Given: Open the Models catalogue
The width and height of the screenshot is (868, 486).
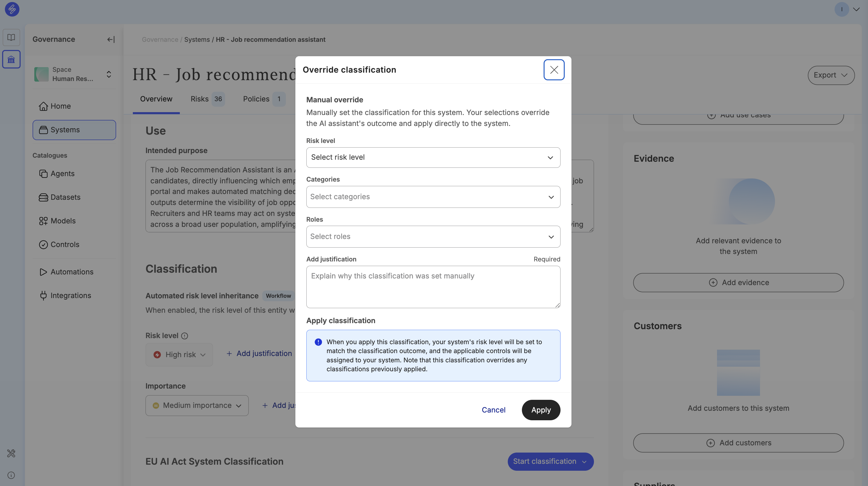Looking at the screenshot, I should [74, 221].
